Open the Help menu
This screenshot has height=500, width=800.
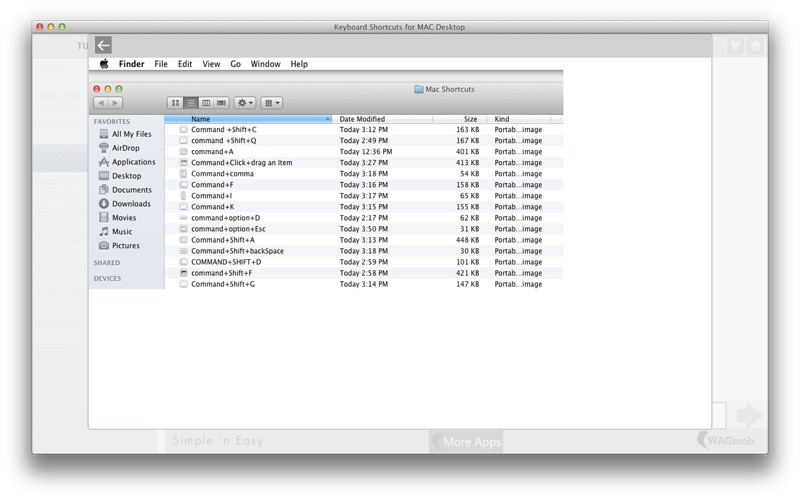point(299,64)
